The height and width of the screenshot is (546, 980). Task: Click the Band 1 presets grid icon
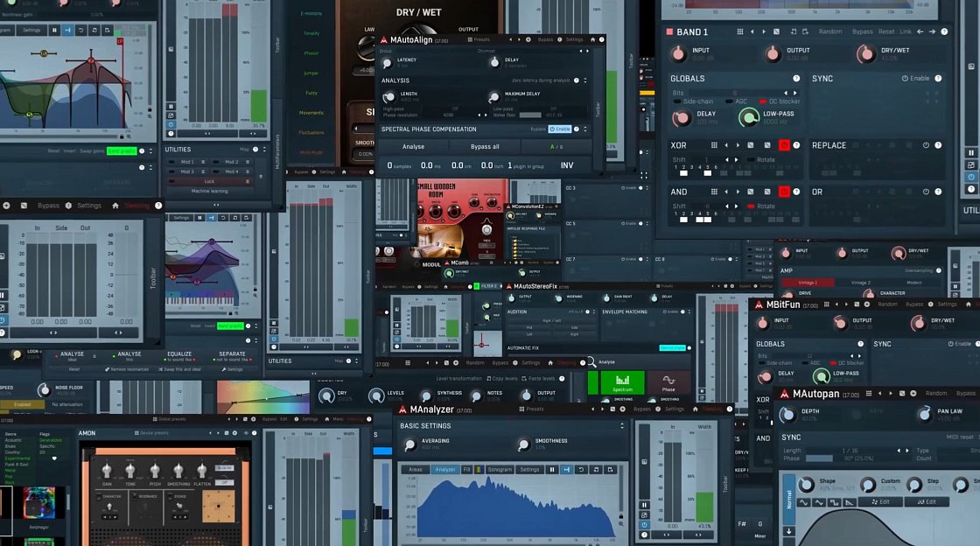(x=740, y=32)
